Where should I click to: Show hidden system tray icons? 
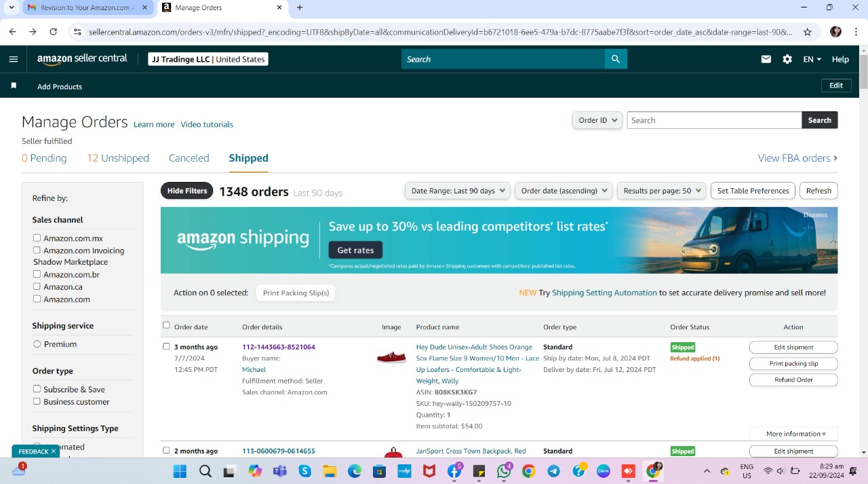pos(707,471)
